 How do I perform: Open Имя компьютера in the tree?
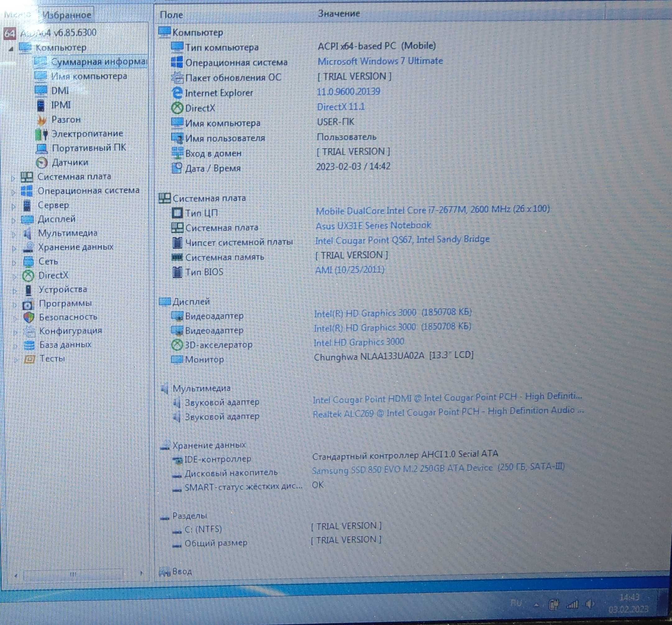(x=89, y=76)
